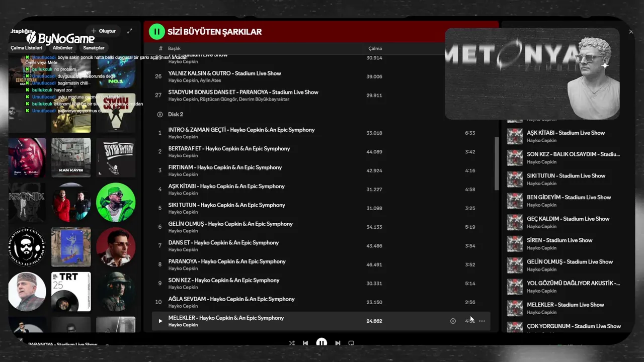
Task: Open the blue poster cover in library
Action: point(71,247)
